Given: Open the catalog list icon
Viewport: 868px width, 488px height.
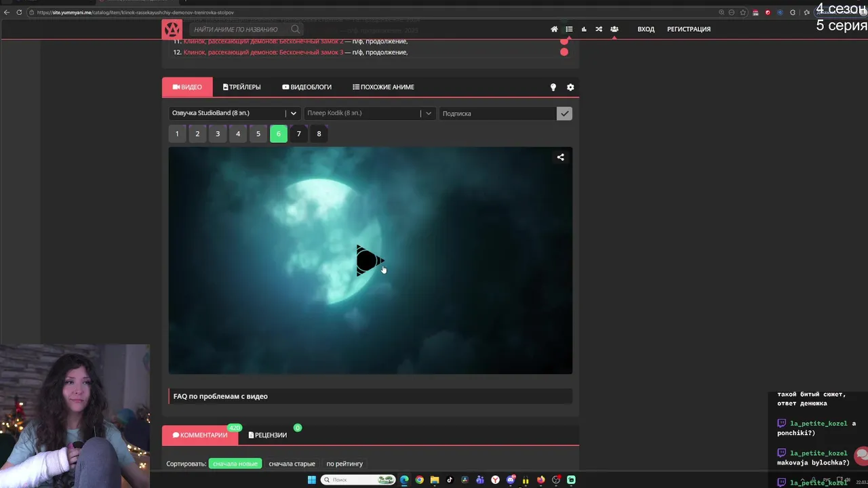Looking at the screenshot, I should (569, 29).
